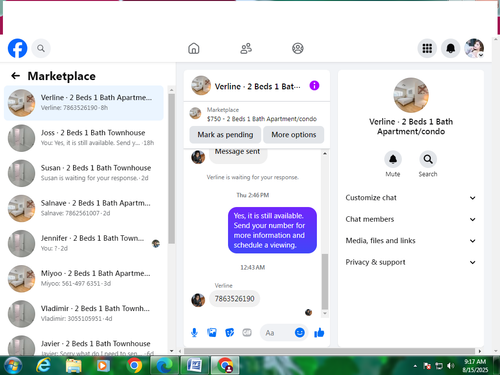Select Susan 2 Beds Townhouse conversation
Viewport: 500px width, 375px height.
[x=84, y=173]
